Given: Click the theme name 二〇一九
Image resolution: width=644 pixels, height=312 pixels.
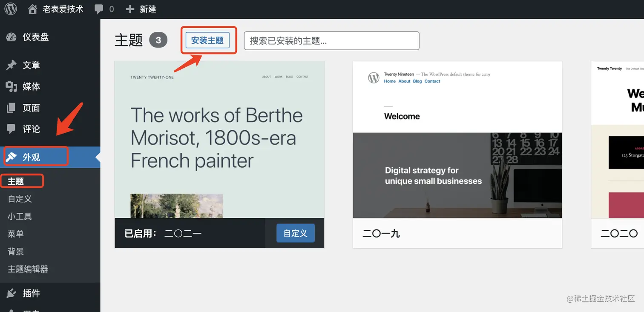Looking at the screenshot, I should pyautogui.click(x=381, y=233).
